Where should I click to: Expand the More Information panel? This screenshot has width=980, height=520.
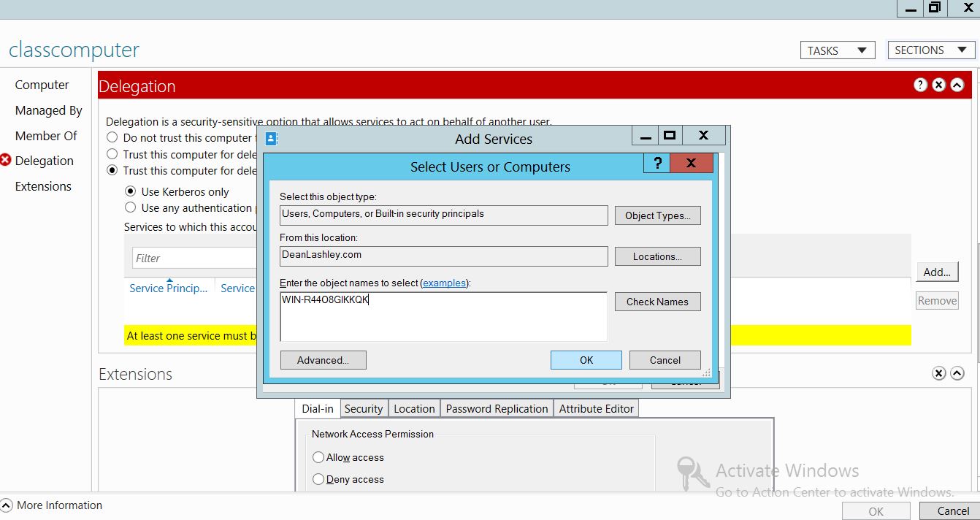7,505
